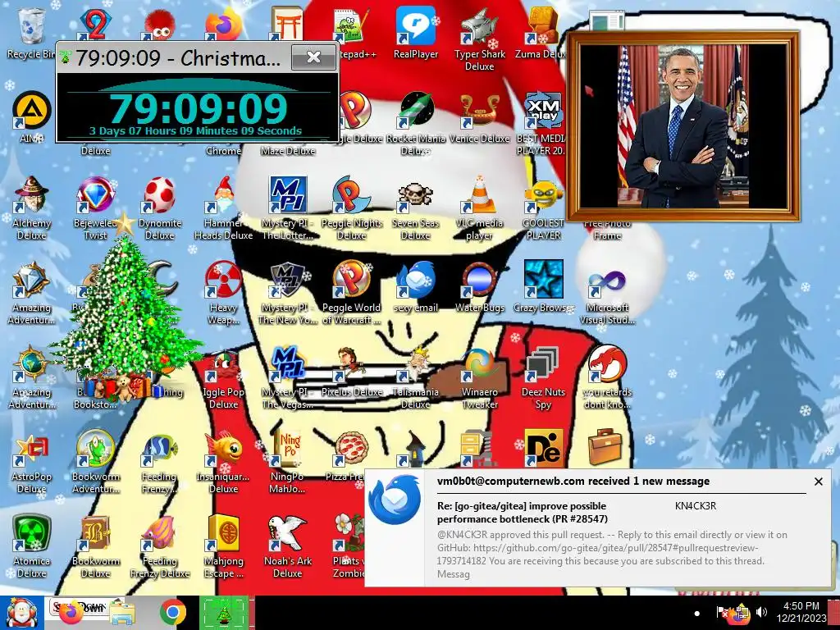
Task: Open Mystery PI The Lottery icon
Action: [288, 208]
